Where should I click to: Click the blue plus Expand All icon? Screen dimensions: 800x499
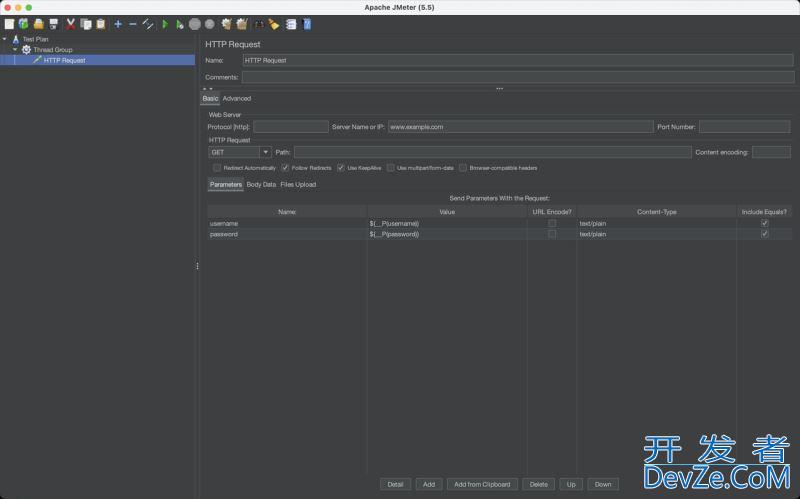[x=118, y=24]
